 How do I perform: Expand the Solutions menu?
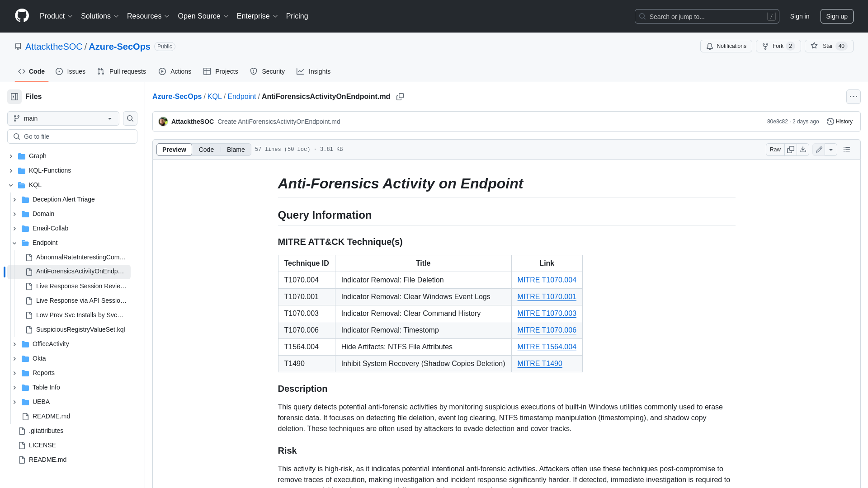pyautogui.click(x=100, y=16)
